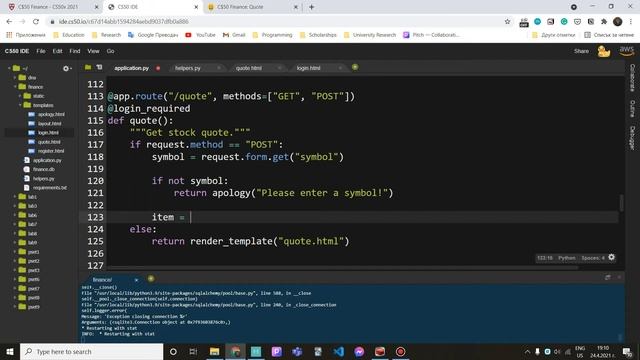This screenshot has height=360, width=640.
Task: Open the View menu
Action: [x=93, y=51]
